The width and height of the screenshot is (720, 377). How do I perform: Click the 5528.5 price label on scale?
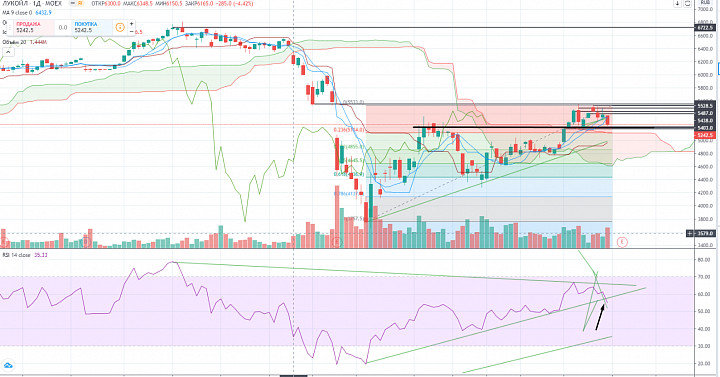[705, 106]
